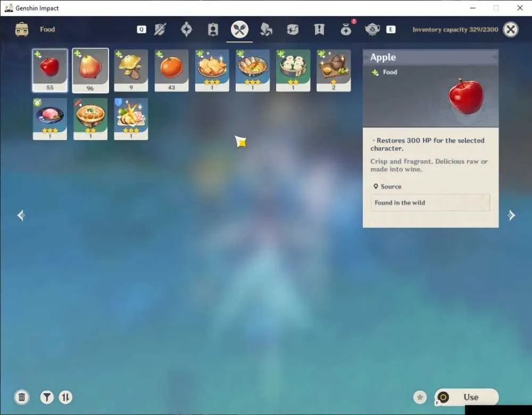This screenshot has width=532, height=415.
Task: Select the Sunsettia item with 96
Action: pyautogui.click(x=90, y=71)
